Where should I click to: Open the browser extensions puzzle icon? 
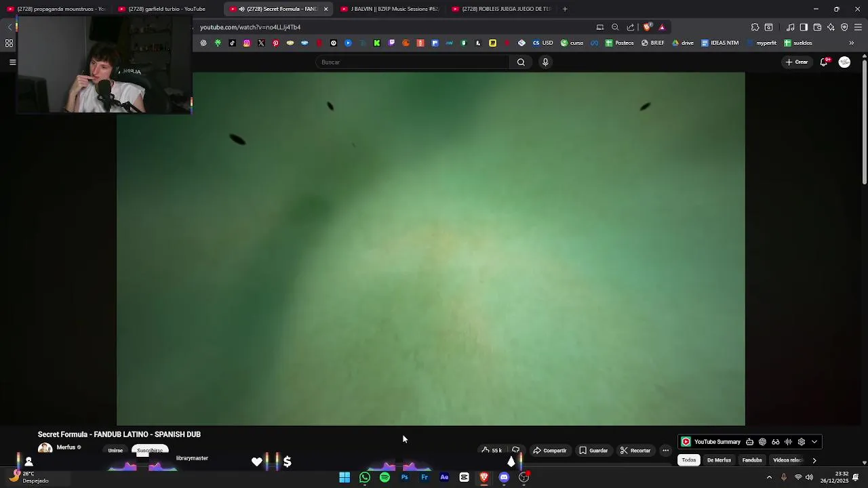click(x=755, y=27)
